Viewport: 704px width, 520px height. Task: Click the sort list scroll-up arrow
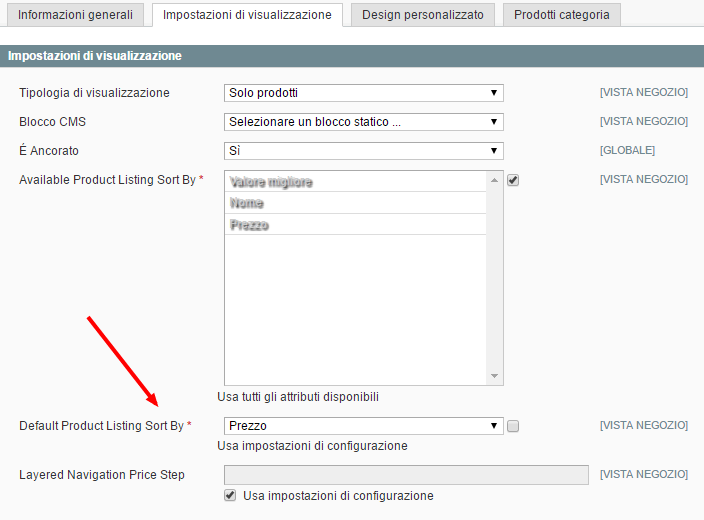(494, 179)
